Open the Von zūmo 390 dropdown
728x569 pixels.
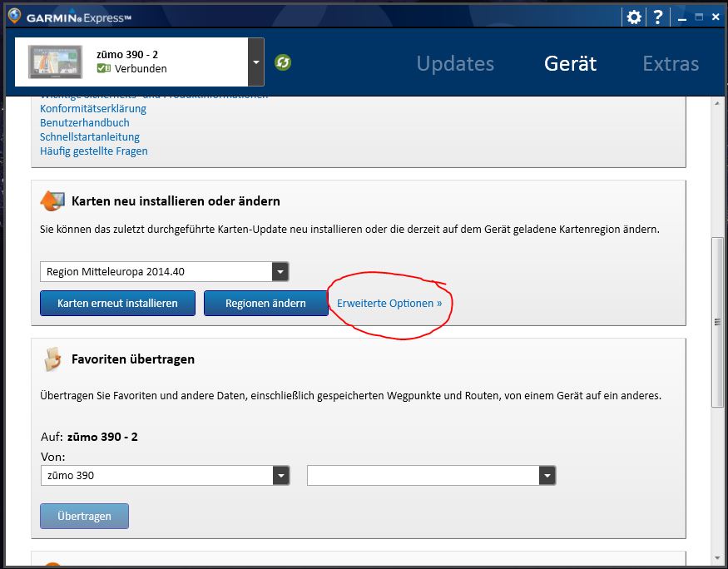tap(281, 476)
